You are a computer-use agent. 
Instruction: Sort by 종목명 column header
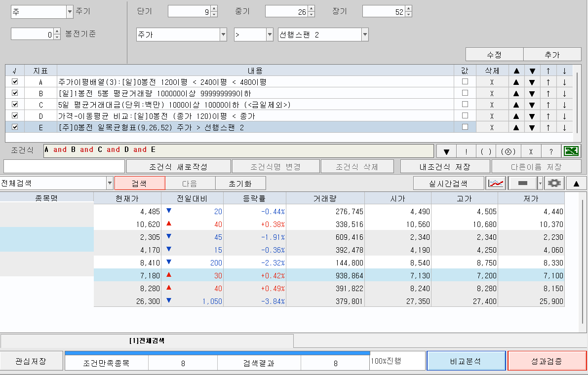(46, 197)
